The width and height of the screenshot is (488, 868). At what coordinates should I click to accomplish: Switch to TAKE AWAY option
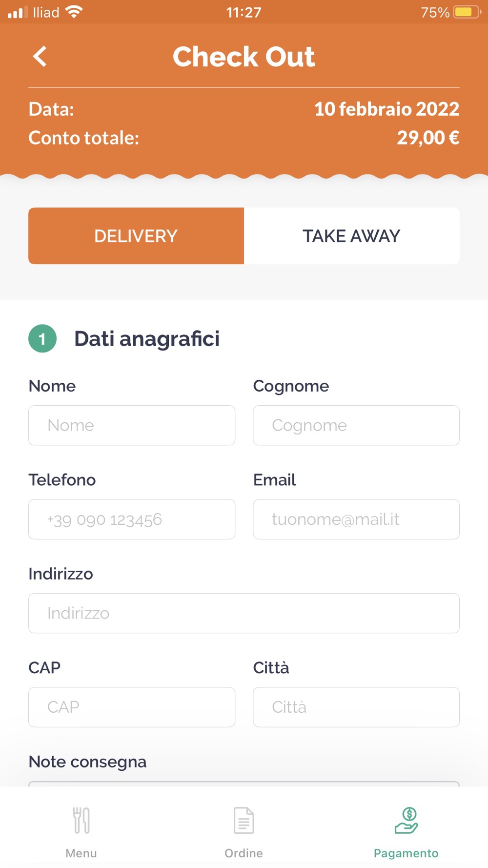[352, 236]
